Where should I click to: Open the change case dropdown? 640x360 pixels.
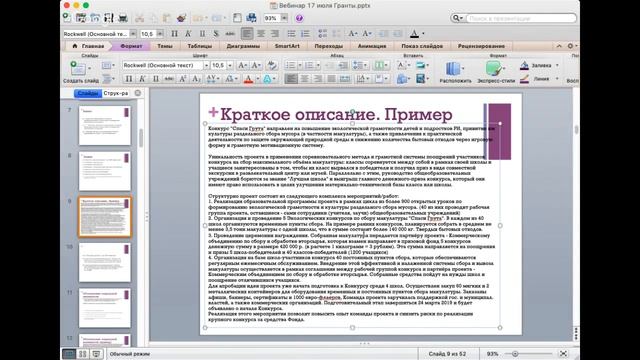[231, 79]
